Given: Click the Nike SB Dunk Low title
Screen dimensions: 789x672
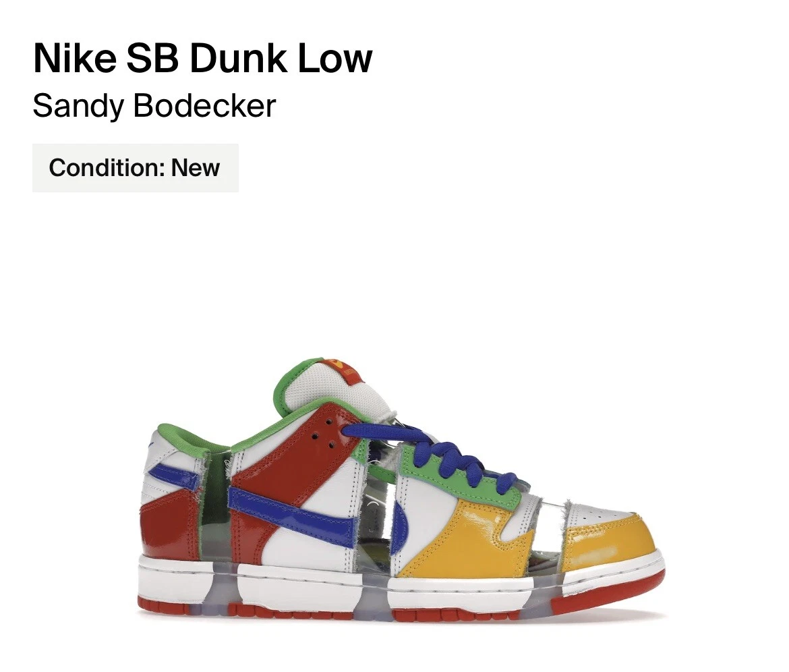Looking at the screenshot, I should [202, 59].
